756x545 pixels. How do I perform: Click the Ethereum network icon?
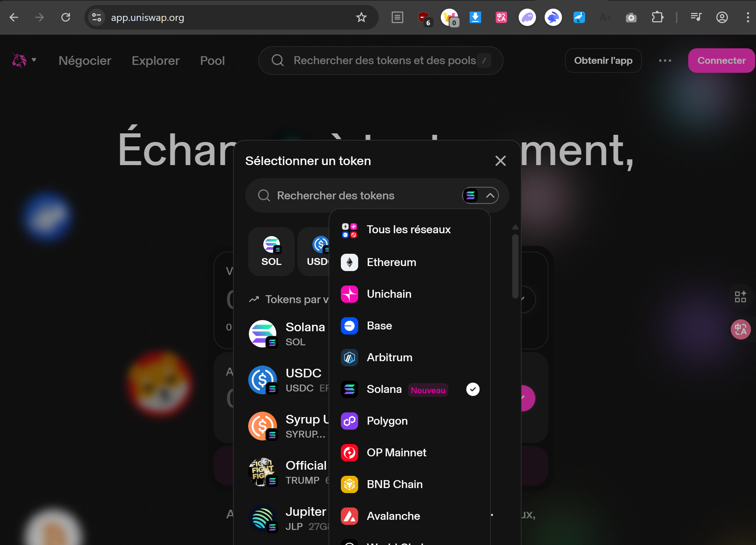(349, 262)
